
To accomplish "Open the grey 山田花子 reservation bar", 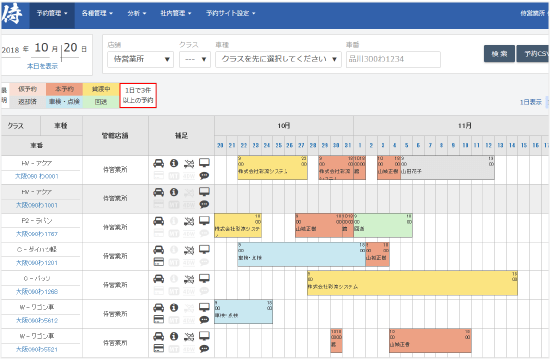I will click(x=447, y=168).
